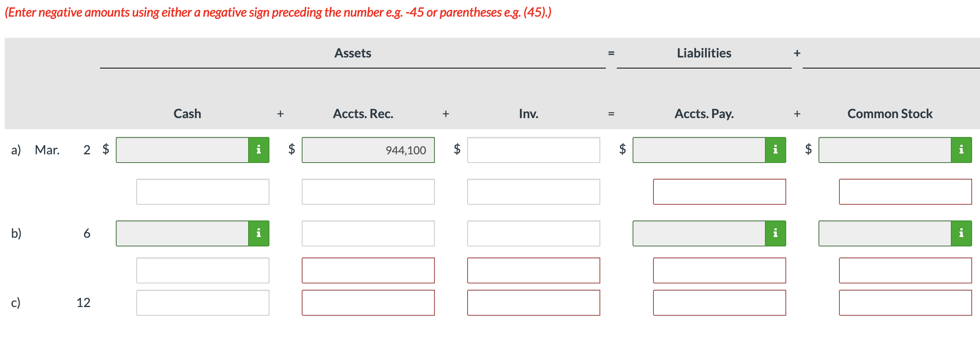Select red-bordered Accts. Pay. input under row a
Image resolution: width=980 pixels, height=348 pixels.
tap(720, 192)
